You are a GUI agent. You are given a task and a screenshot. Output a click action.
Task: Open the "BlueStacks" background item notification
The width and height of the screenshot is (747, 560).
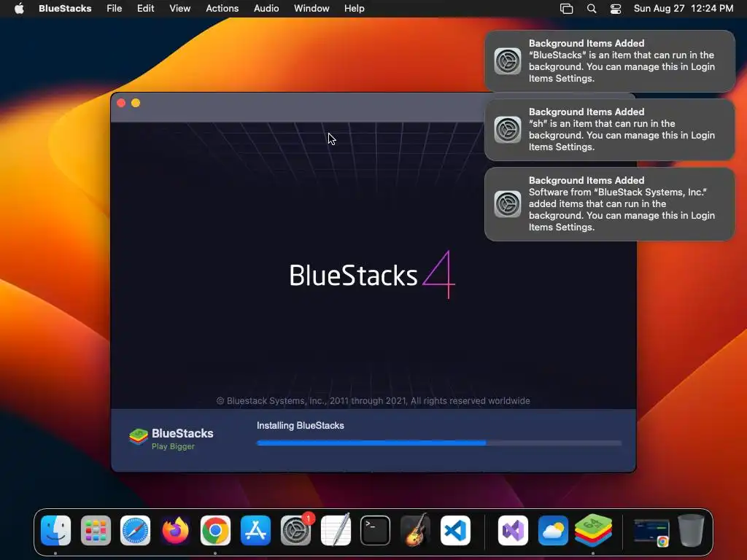click(609, 61)
